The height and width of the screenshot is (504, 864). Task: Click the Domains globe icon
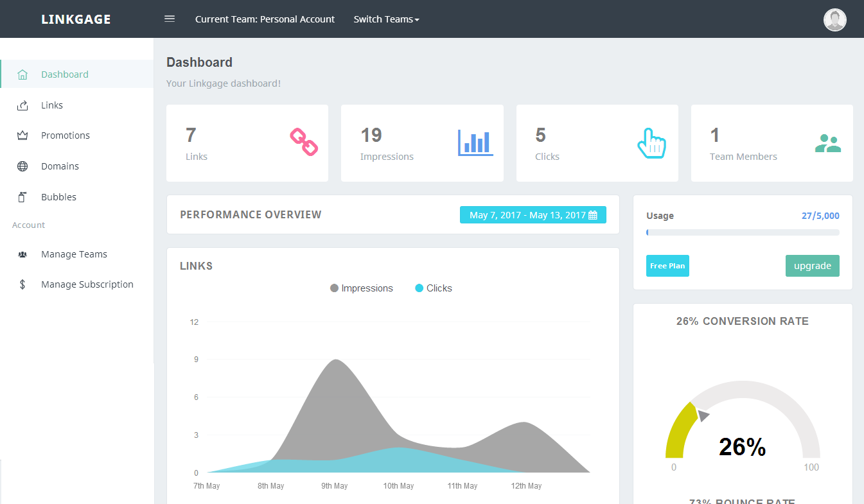click(22, 166)
